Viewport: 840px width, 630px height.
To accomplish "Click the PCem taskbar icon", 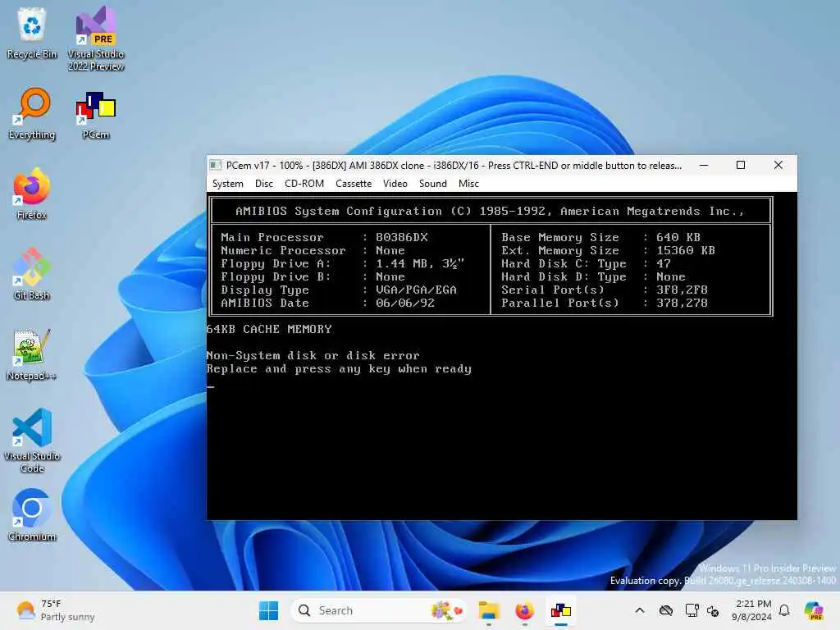I will (x=561, y=610).
